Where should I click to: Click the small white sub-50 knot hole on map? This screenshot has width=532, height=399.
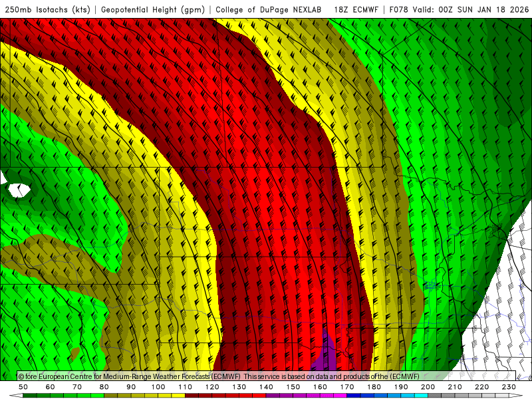pyautogui.click(x=19, y=190)
